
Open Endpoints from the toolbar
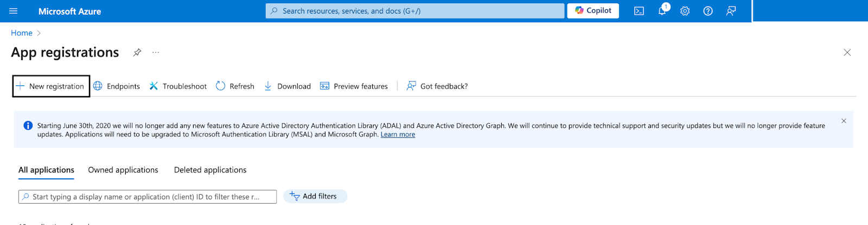coord(117,86)
